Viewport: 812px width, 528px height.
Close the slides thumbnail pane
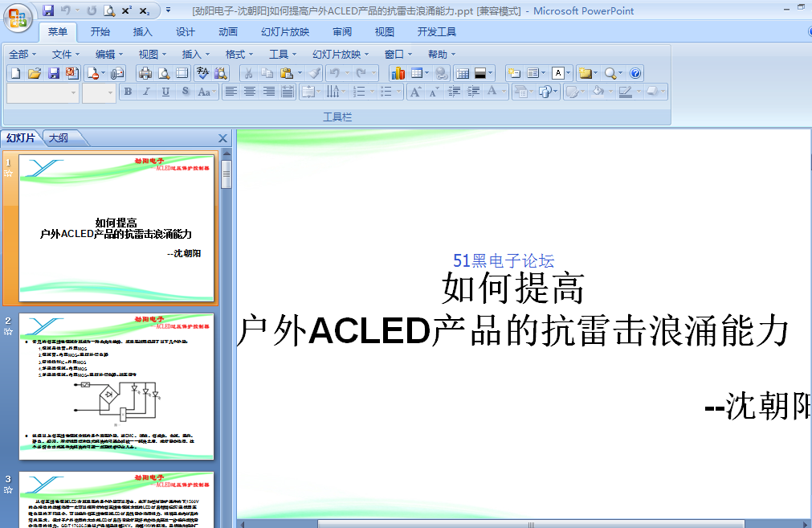pos(222,138)
